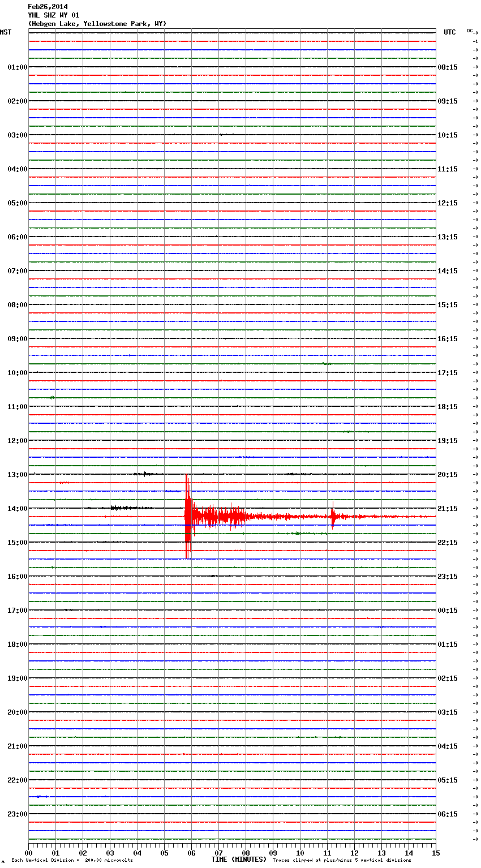Click the 20:00 MST hour label

pos(18,712)
